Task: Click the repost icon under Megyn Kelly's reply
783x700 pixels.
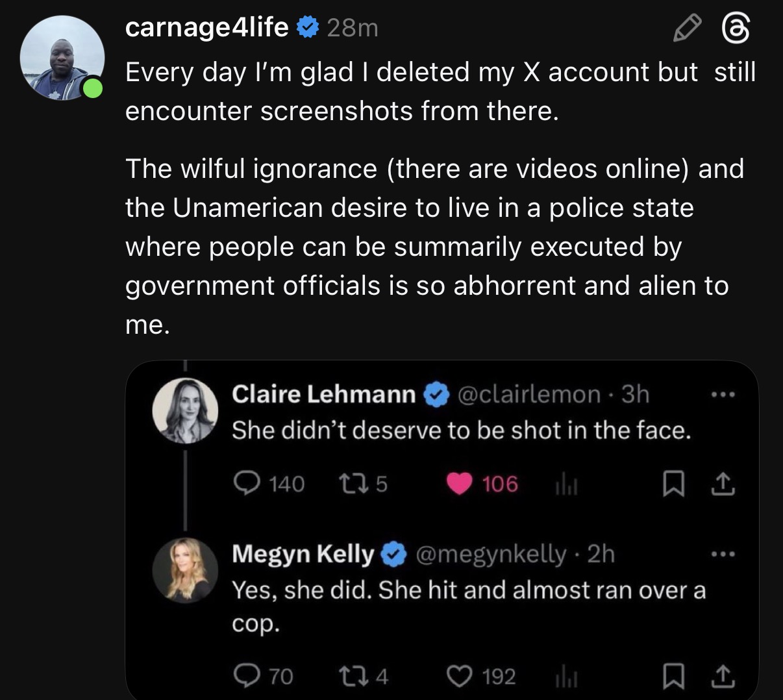Action: 353,676
